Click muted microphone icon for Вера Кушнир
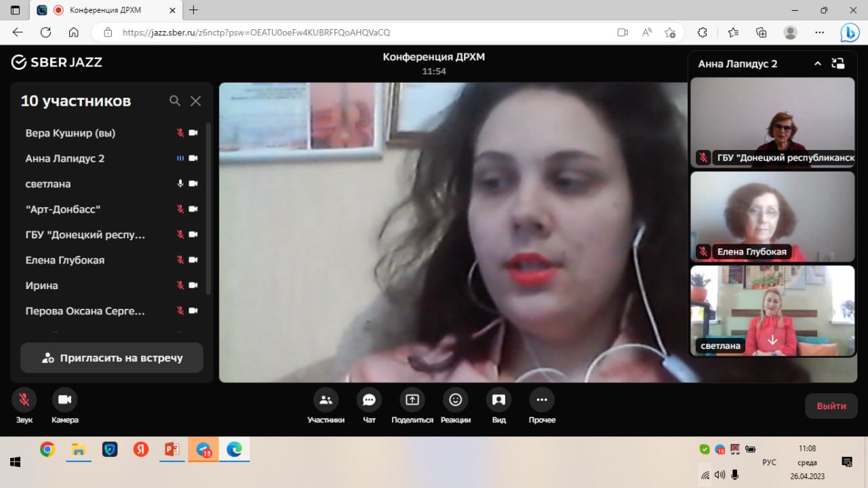The image size is (868, 488). click(x=180, y=133)
